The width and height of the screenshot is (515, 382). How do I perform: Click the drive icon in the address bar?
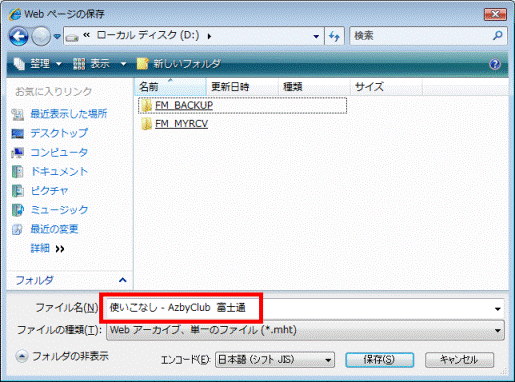pos(72,37)
